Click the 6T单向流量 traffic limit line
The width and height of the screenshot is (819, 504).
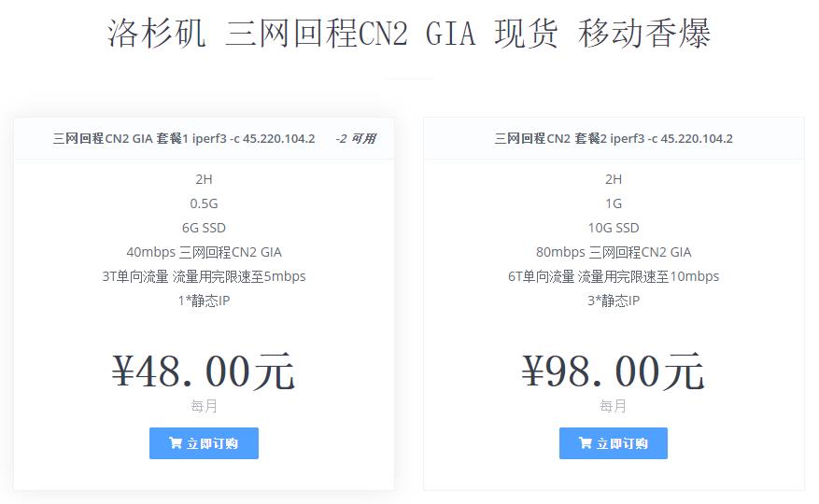614,276
